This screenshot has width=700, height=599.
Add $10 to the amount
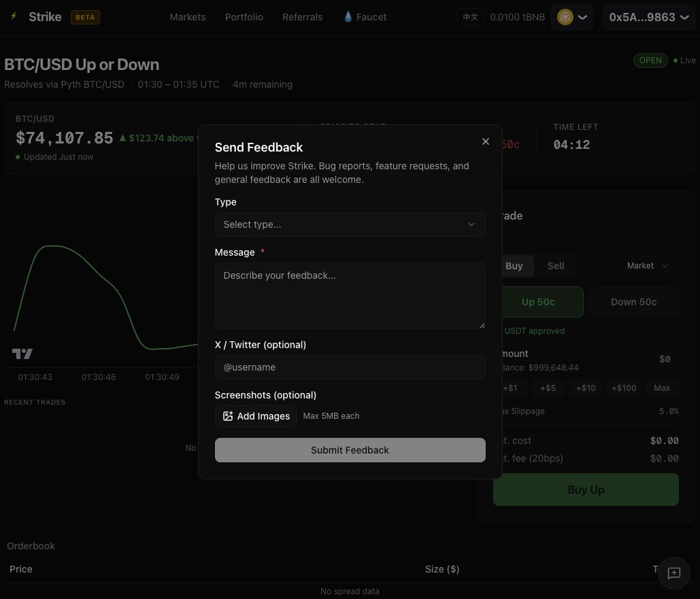586,388
